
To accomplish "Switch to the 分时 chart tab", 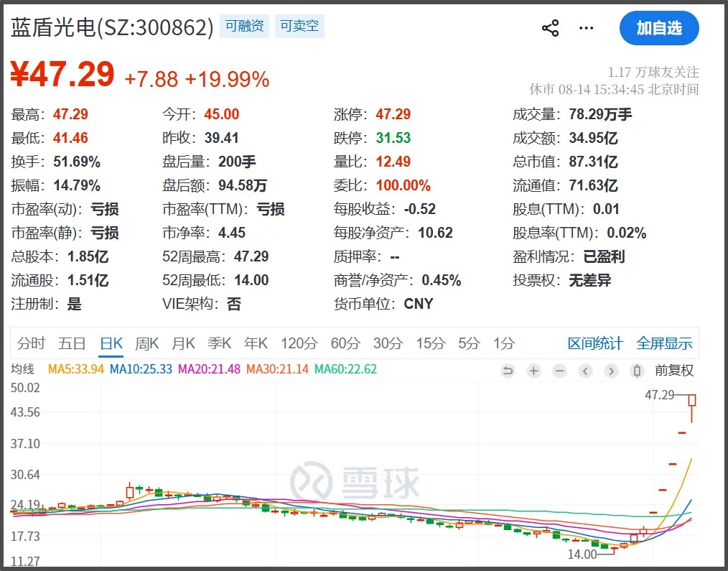I will [x=31, y=343].
